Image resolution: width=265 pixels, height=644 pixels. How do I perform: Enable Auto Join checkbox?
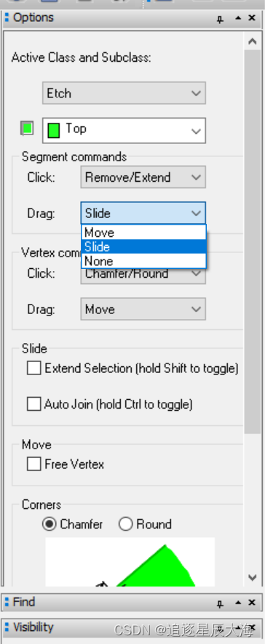(33, 404)
